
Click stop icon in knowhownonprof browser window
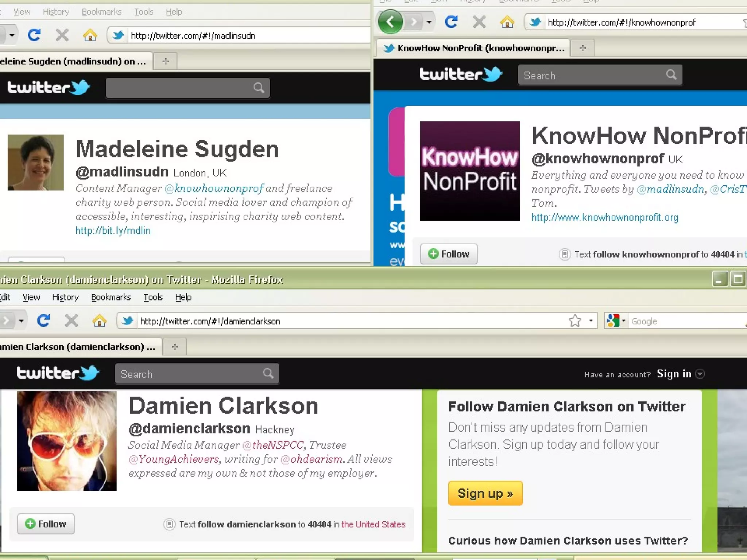(x=479, y=22)
